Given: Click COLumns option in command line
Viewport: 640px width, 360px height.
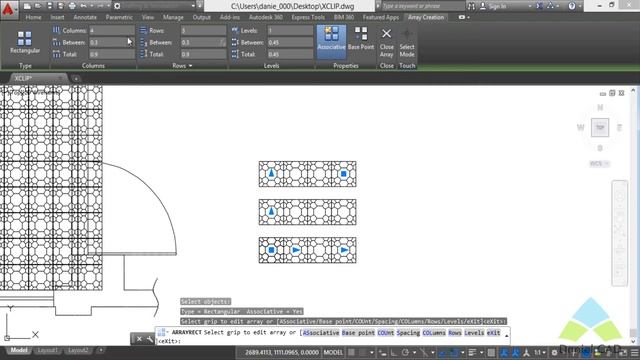Looking at the screenshot, I should [x=433, y=333].
